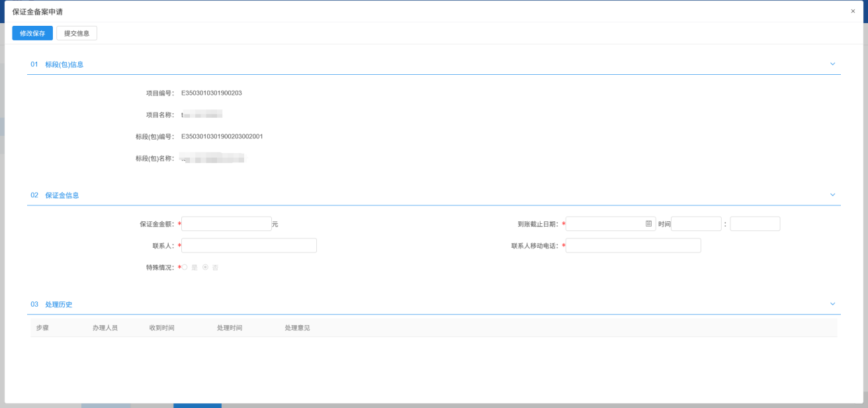Click the 处理时间 column header
Viewport: 868px width, 408px height.
(x=230, y=328)
